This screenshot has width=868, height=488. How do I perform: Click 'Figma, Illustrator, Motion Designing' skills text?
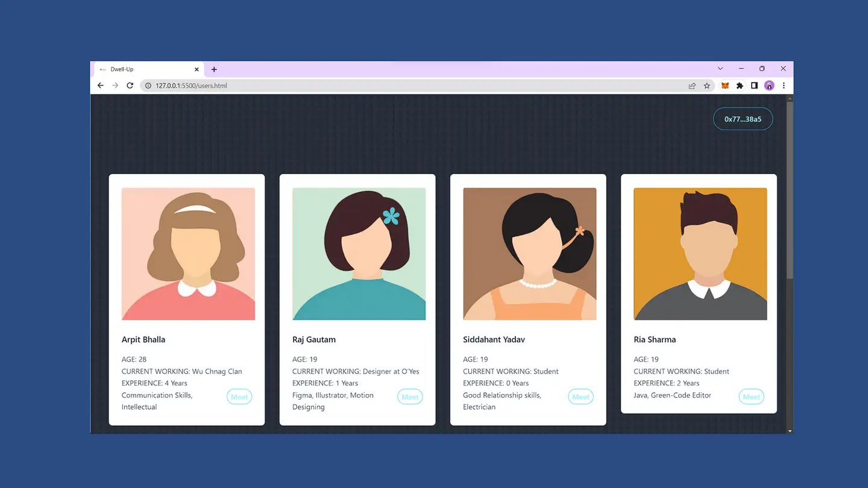pyautogui.click(x=333, y=401)
